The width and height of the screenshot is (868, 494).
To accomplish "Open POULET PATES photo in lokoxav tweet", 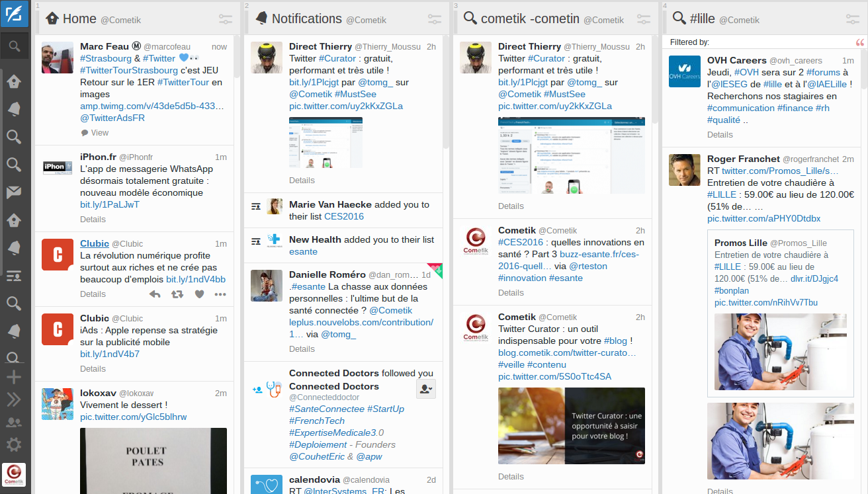I will [x=153, y=461].
